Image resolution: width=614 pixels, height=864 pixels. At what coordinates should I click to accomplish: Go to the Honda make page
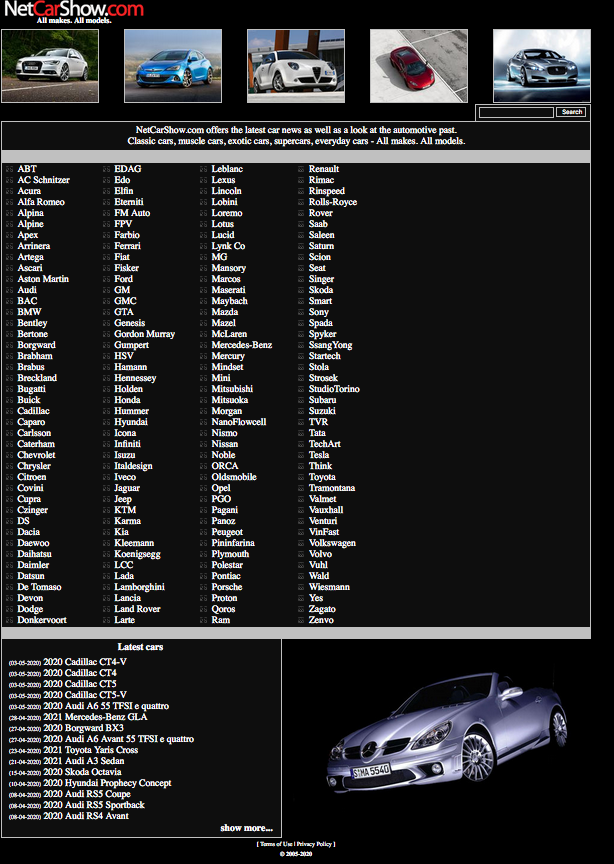coord(127,400)
